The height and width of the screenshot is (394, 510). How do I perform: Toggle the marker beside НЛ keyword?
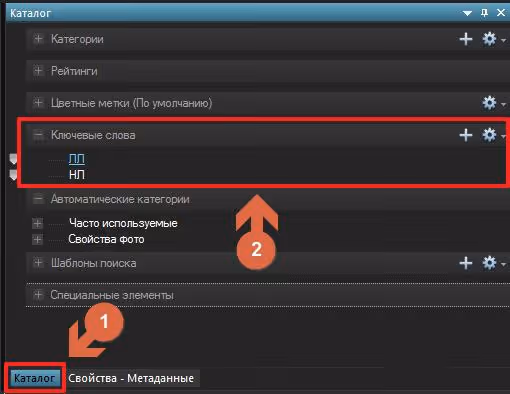[13, 175]
